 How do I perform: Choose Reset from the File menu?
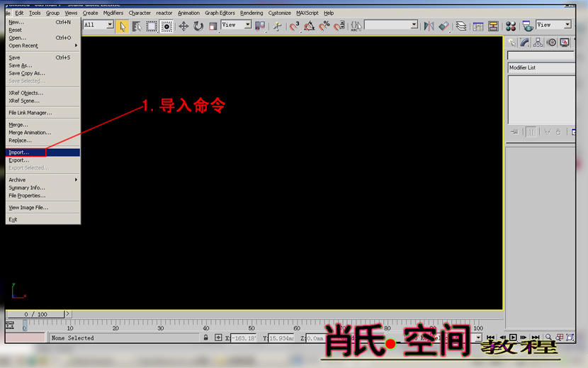pos(43,30)
